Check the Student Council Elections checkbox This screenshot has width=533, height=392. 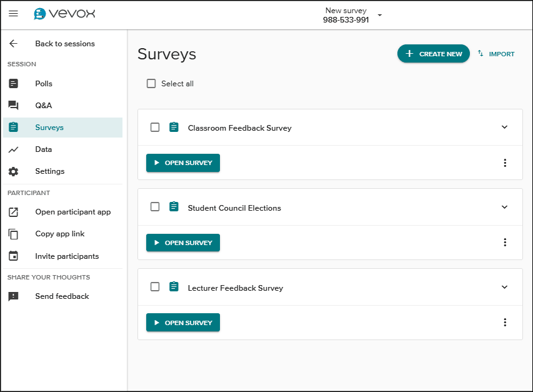pyautogui.click(x=155, y=207)
